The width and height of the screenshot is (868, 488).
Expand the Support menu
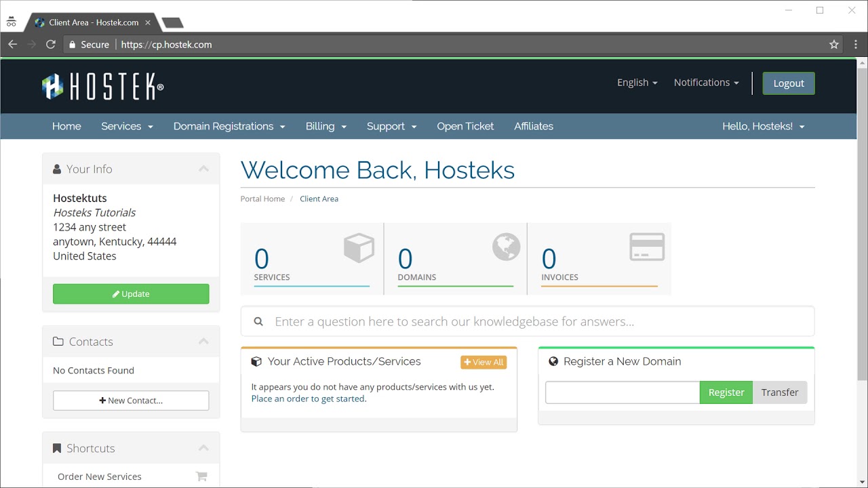point(392,127)
